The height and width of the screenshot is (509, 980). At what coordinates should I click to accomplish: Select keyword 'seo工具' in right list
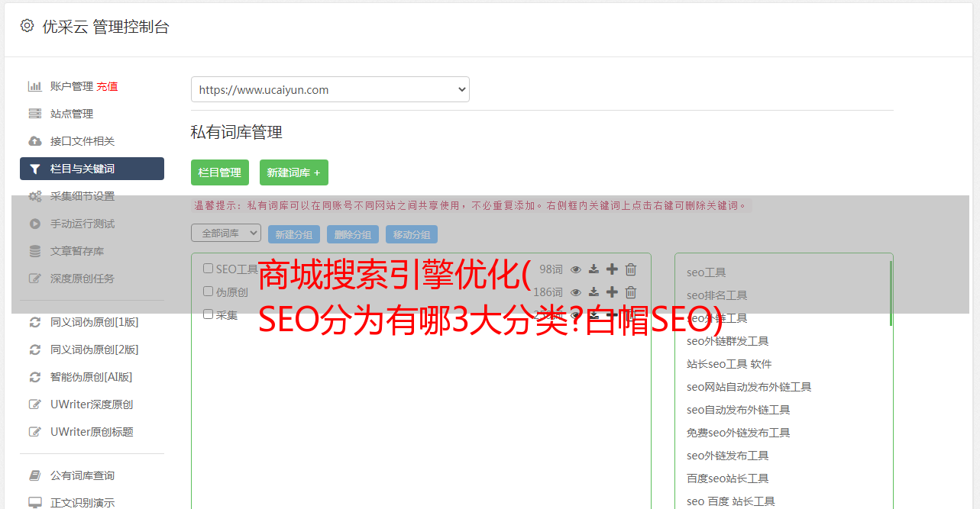tap(707, 272)
